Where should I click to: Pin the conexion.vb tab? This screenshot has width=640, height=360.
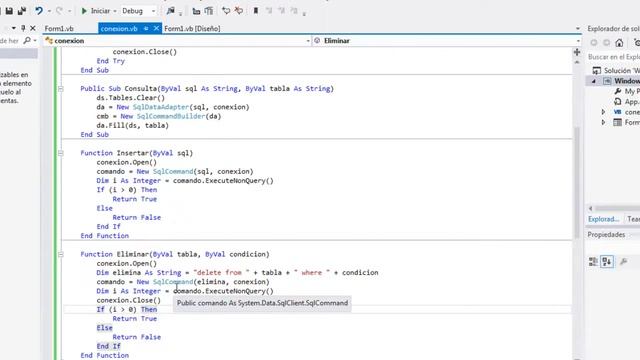coord(146,29)
